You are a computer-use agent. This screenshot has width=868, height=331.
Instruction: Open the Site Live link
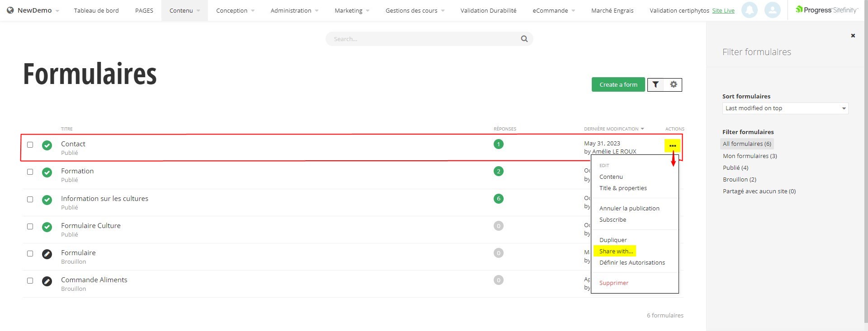[723, 11]
